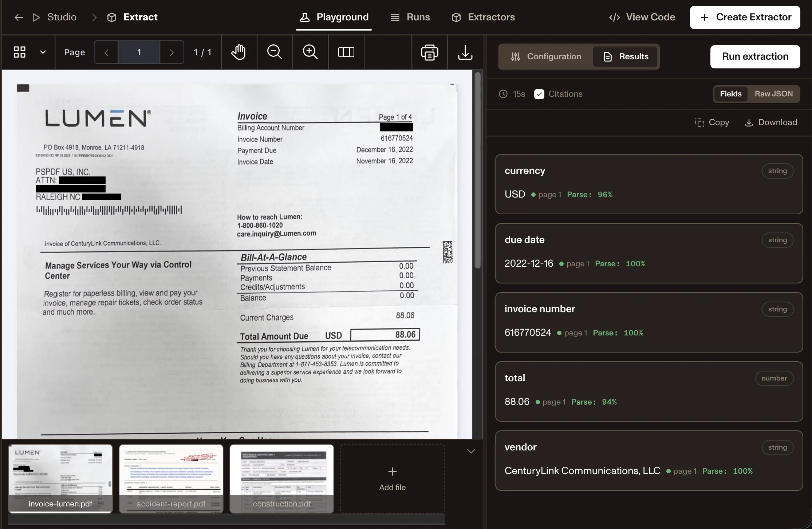Image resolution: width=812 pixels, height=529 pixels.
Task: Click Run extraction
Action: tap(755, 56)
